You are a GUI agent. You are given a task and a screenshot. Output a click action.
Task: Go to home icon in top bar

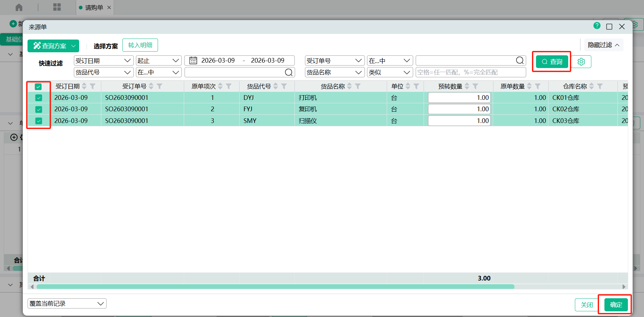click(x=19, y=7)
